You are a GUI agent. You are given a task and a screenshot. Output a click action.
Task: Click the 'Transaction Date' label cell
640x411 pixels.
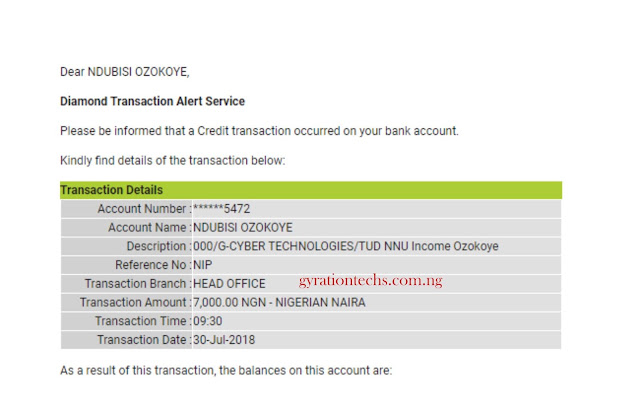[x=126, y=340]
